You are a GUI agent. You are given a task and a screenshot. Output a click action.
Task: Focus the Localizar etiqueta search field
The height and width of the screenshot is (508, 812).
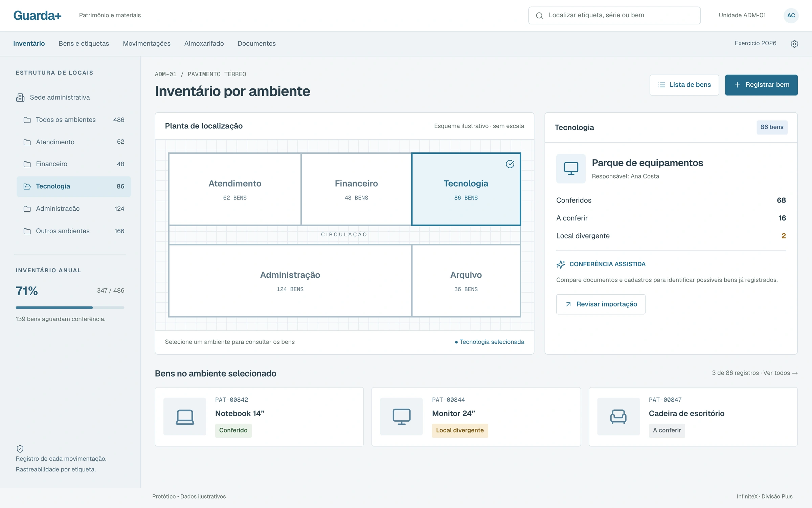pos(614,16)
